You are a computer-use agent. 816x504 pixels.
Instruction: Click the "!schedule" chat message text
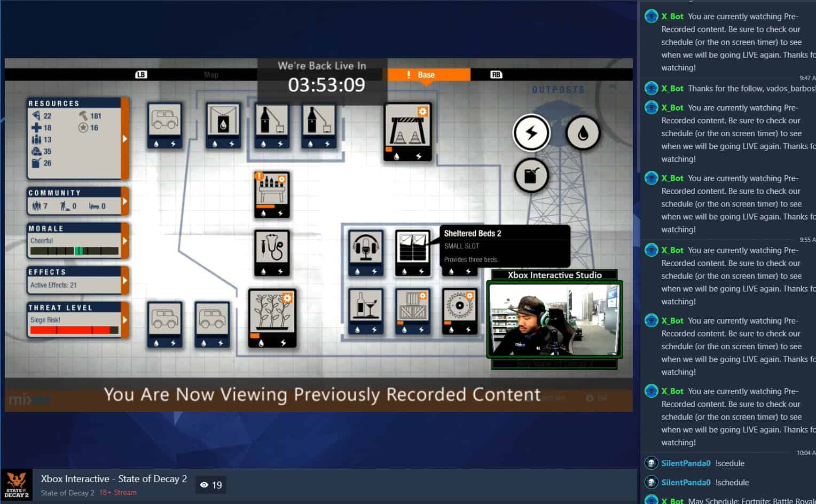click(732, 483)
